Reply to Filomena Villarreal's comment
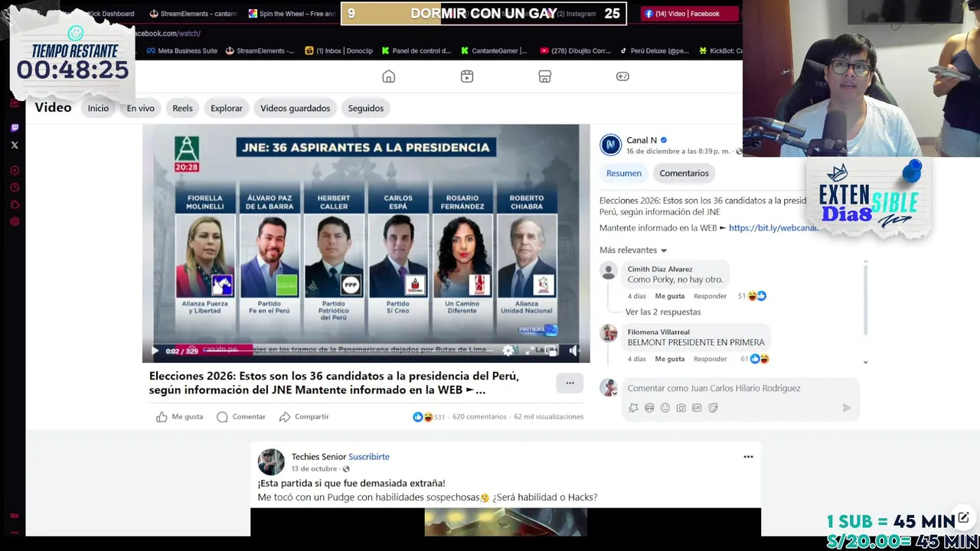The height and width of the screenshot is (551, 980). [x=710, y=359]
